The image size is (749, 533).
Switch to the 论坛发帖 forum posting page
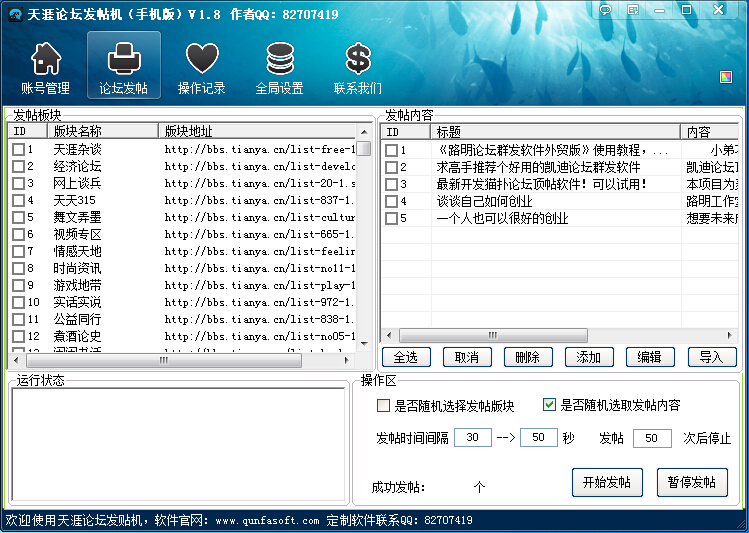pos(123,68)
